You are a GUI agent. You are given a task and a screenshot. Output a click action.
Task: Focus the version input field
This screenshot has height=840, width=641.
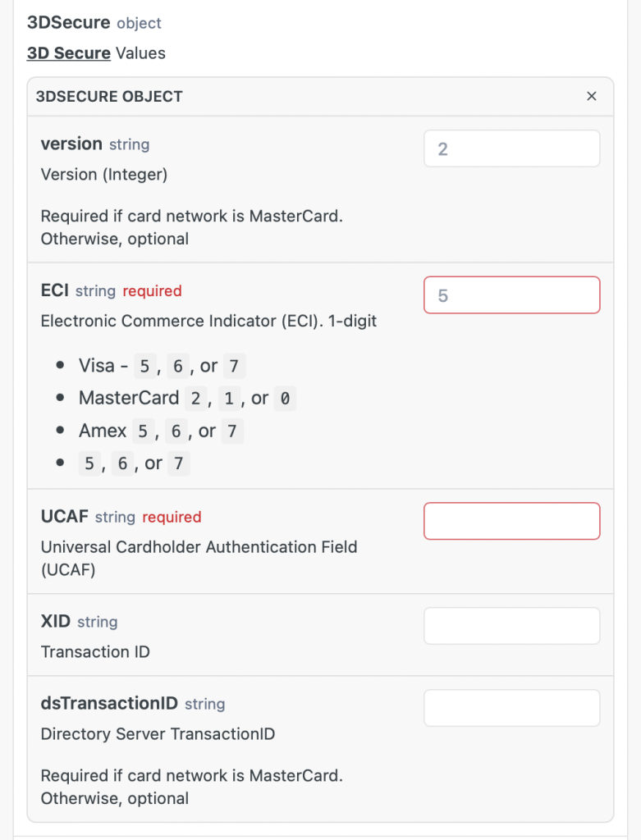coord(511,149)
